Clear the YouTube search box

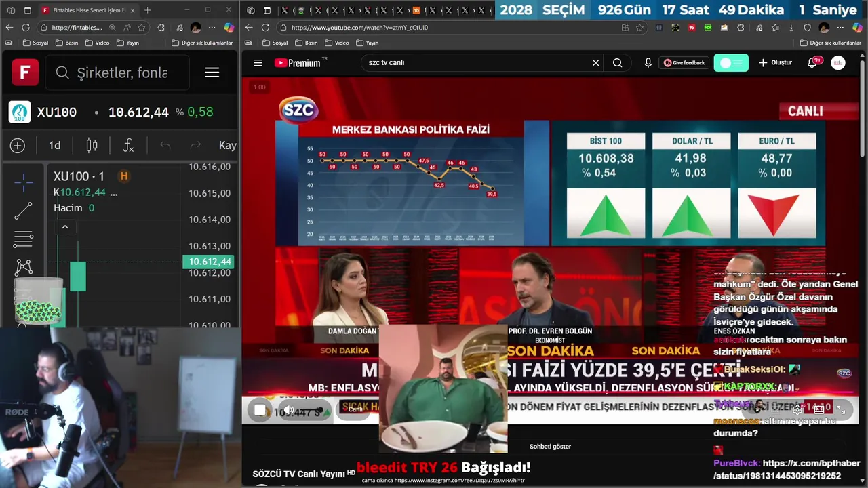point(595,62)
